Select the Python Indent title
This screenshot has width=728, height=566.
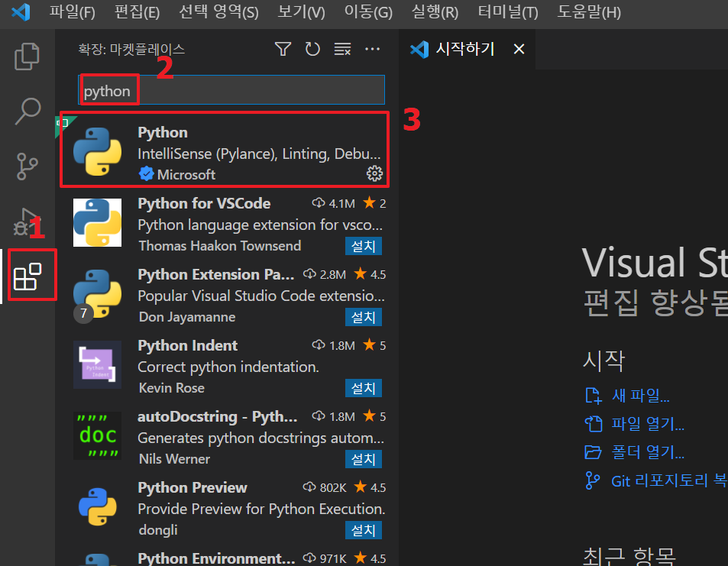(x=188, y=345)
